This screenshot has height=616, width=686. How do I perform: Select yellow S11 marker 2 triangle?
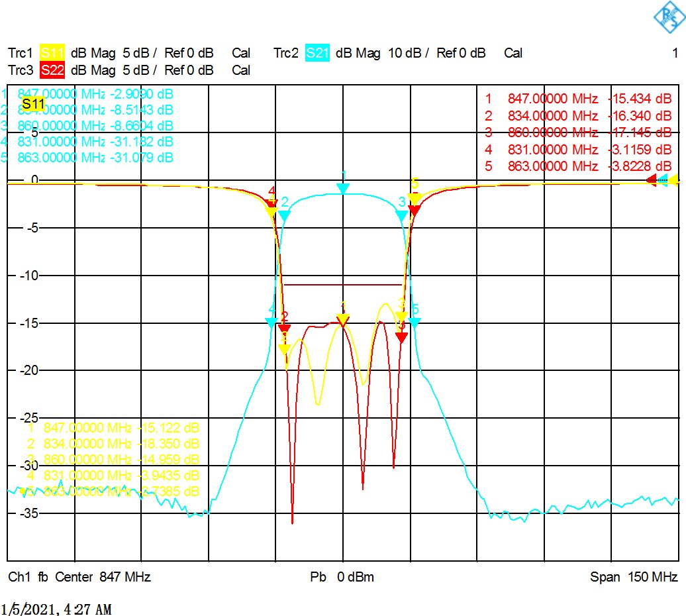point(284,349)
